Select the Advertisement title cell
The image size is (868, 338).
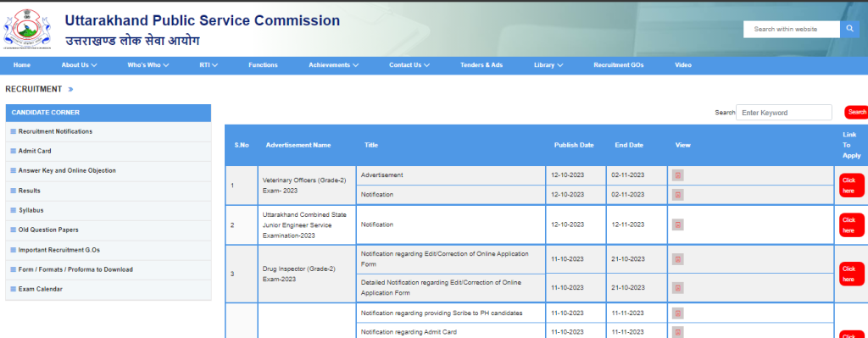[451, 175]
